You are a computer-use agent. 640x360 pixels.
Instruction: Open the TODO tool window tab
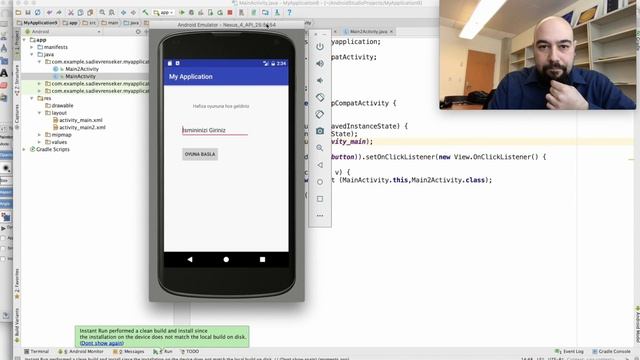tap(190, 351)
